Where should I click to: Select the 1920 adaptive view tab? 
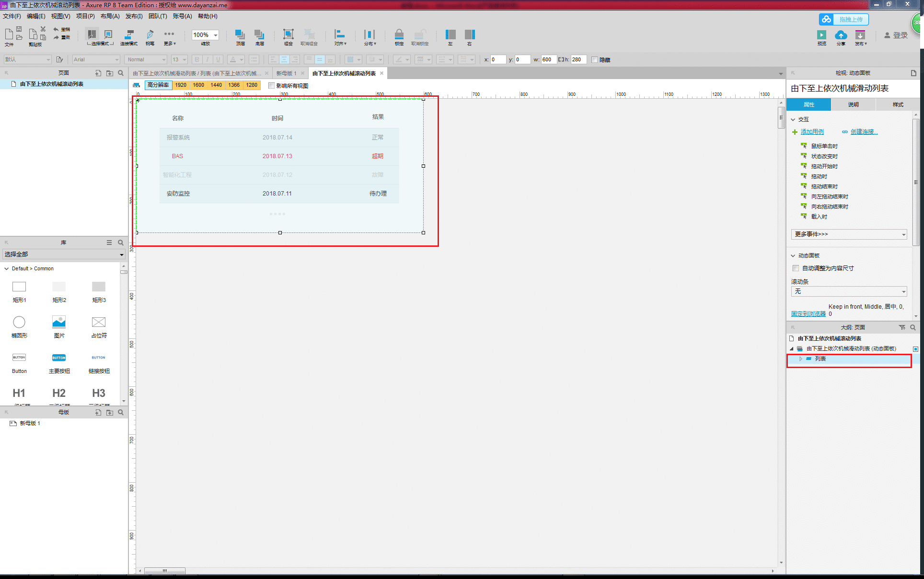(x=181, y=85)
